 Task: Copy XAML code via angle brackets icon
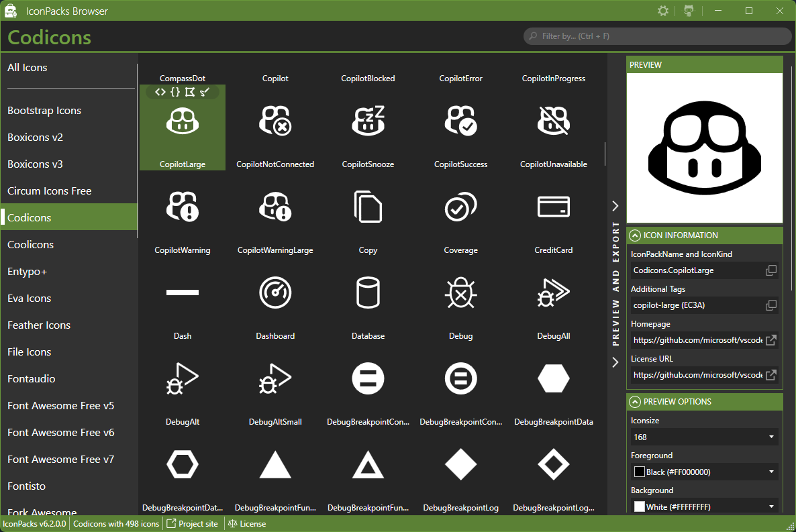click(x=160, y=92)
